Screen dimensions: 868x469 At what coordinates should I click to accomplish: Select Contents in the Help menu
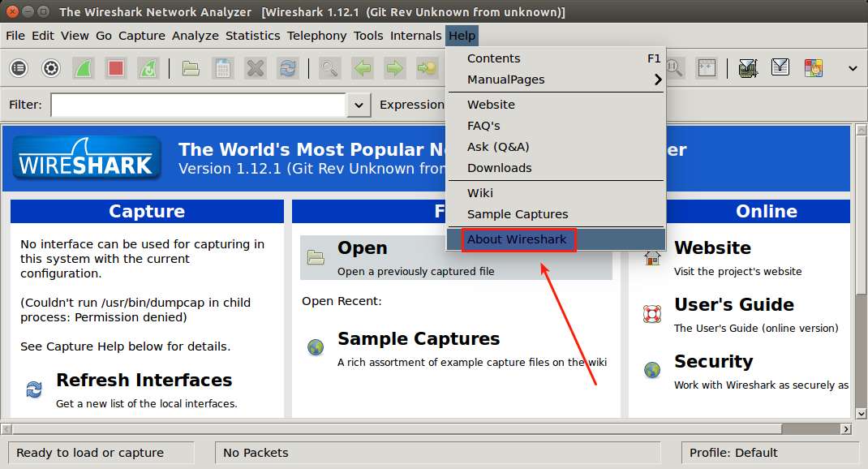(x=556, y=58)
